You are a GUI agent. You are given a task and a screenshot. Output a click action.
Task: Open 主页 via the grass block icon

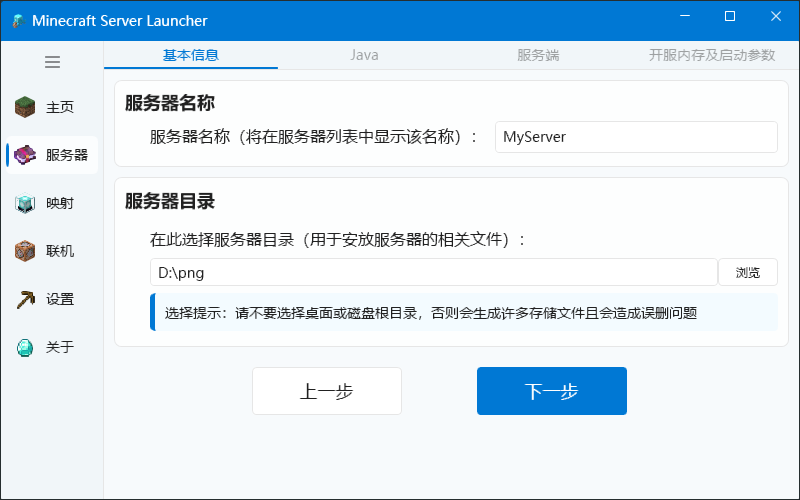25,107
